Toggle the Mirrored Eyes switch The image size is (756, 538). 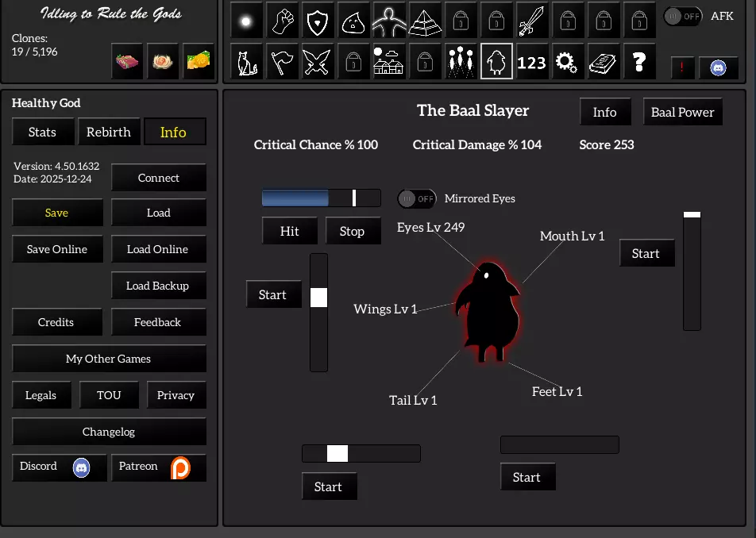(417, 198)
